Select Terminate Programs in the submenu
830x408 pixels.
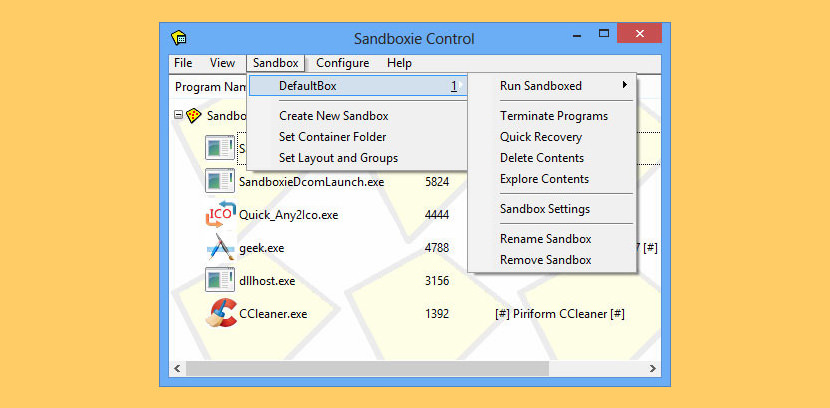(x=552, y=115)
